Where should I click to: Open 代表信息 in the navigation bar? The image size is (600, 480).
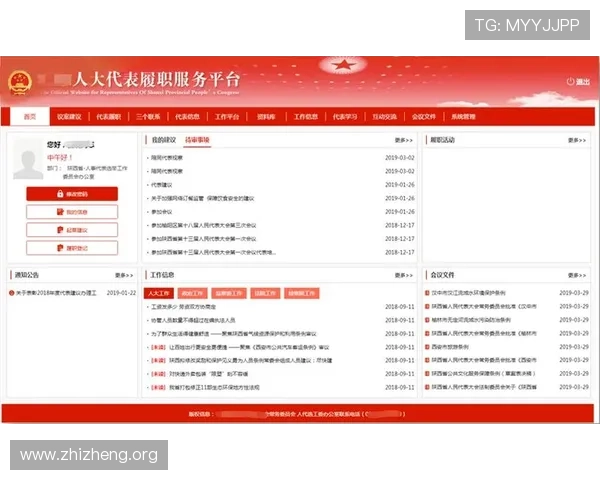point(188,116)
